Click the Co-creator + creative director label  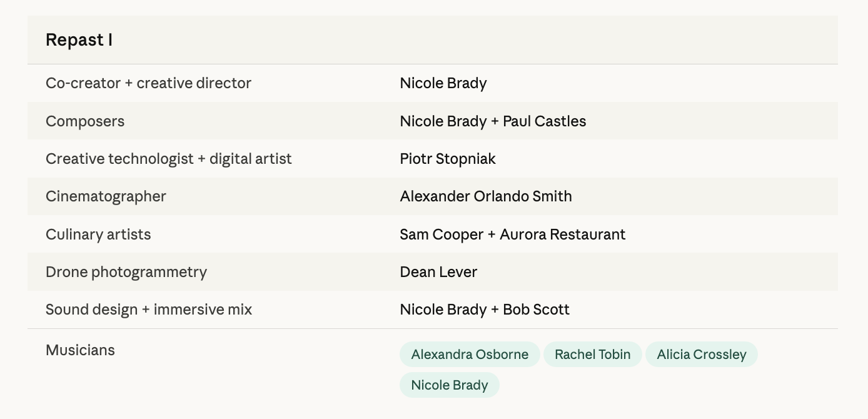[x=148, y=83]
